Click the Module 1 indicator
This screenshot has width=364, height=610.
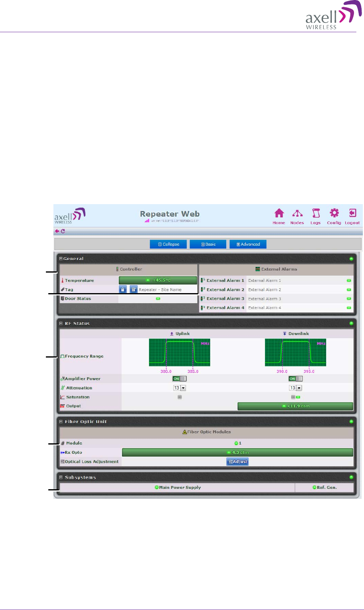pos(238,443)
